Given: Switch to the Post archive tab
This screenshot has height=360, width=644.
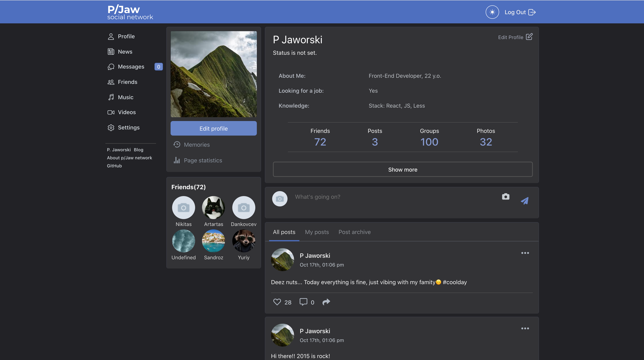Looking at the screenshot, I should 355,232.
